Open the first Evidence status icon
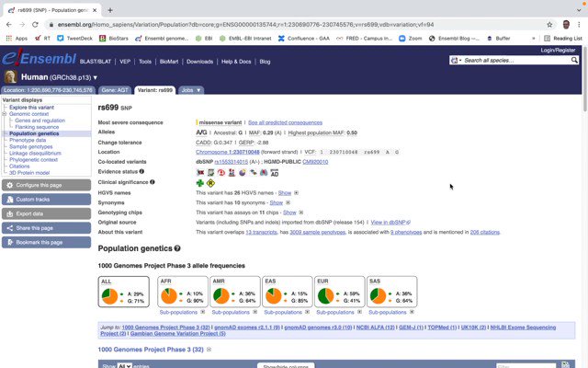The width and height of the screenshot is (588, 368). (x=200, y=173)
